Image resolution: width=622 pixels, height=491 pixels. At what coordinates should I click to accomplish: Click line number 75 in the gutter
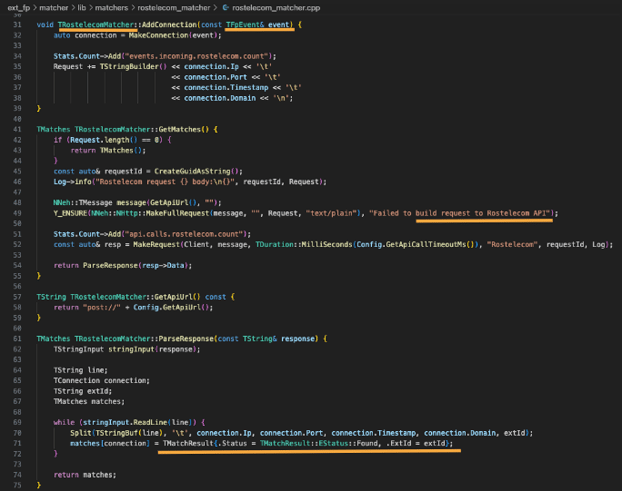17,485
